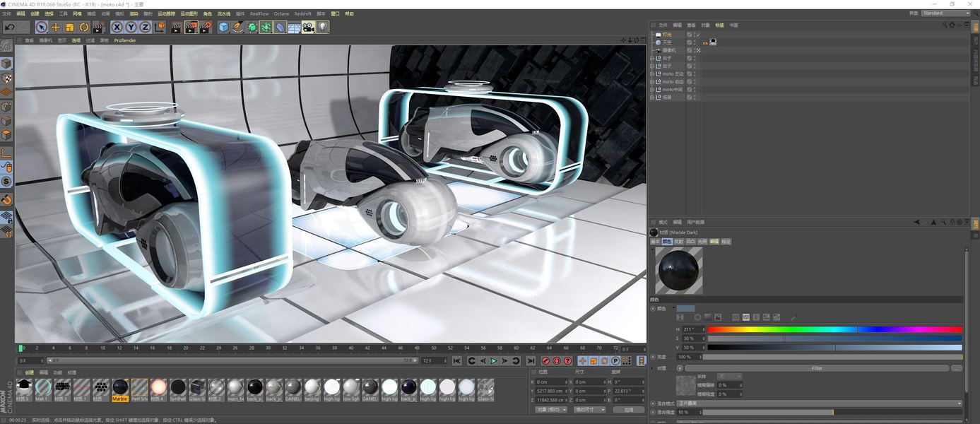
Task: Expand the moto 右边 object tree
Action: 654,81
